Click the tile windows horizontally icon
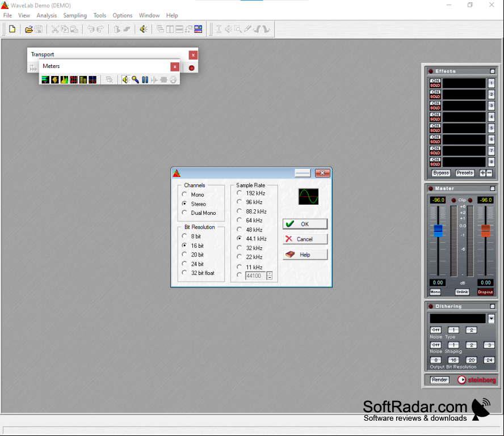The width and height of the screenshot is (504, 436). [179, 29]
